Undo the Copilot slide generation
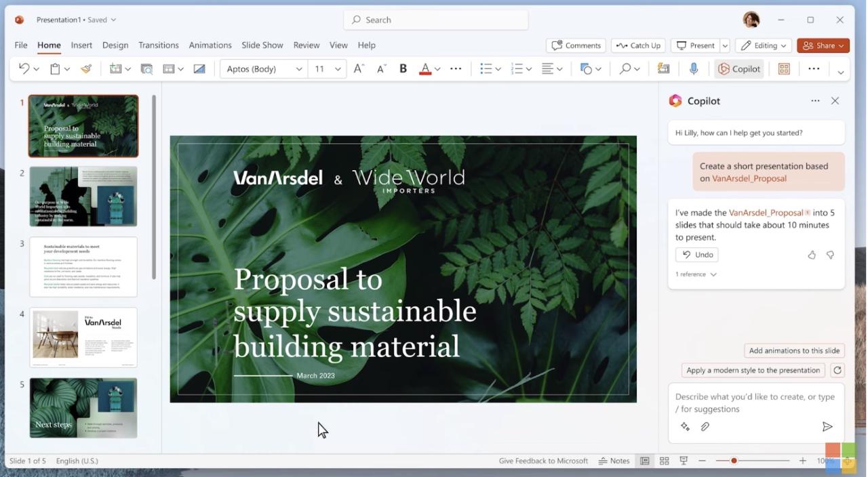 coord(696,254)
